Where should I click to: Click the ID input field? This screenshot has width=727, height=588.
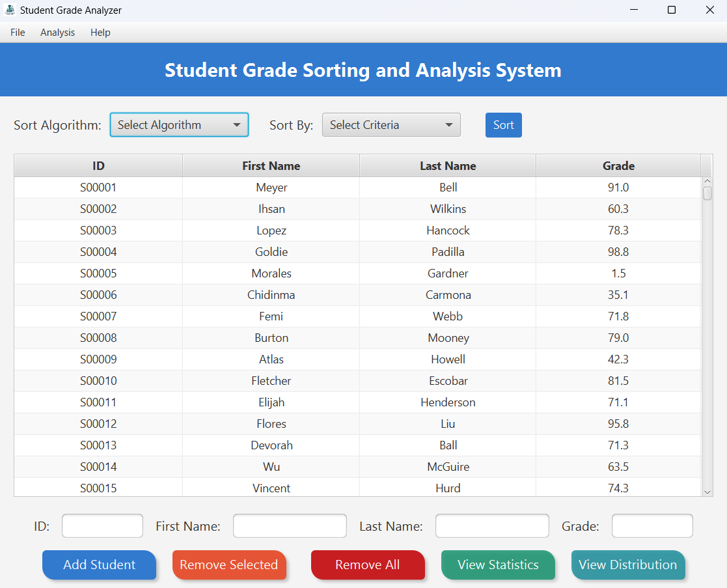[102, 525]
